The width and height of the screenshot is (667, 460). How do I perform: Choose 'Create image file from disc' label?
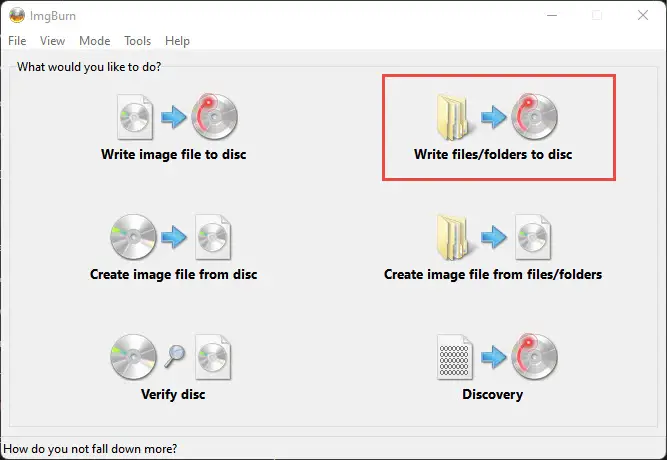(x=174, y=274)
